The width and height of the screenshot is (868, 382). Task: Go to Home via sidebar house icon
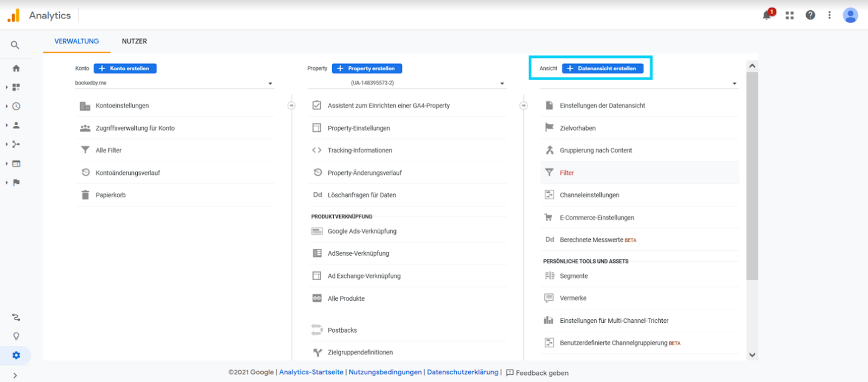[16, 68]
